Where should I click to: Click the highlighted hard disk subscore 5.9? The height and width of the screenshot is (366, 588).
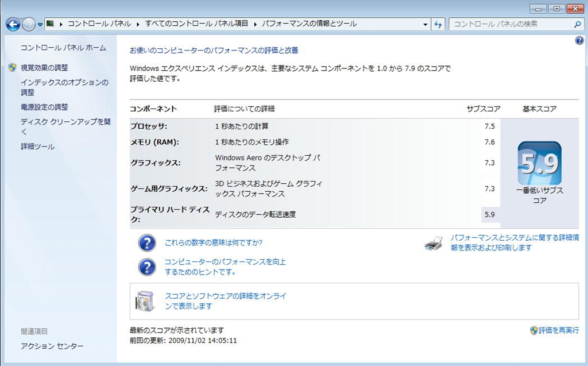490,214
